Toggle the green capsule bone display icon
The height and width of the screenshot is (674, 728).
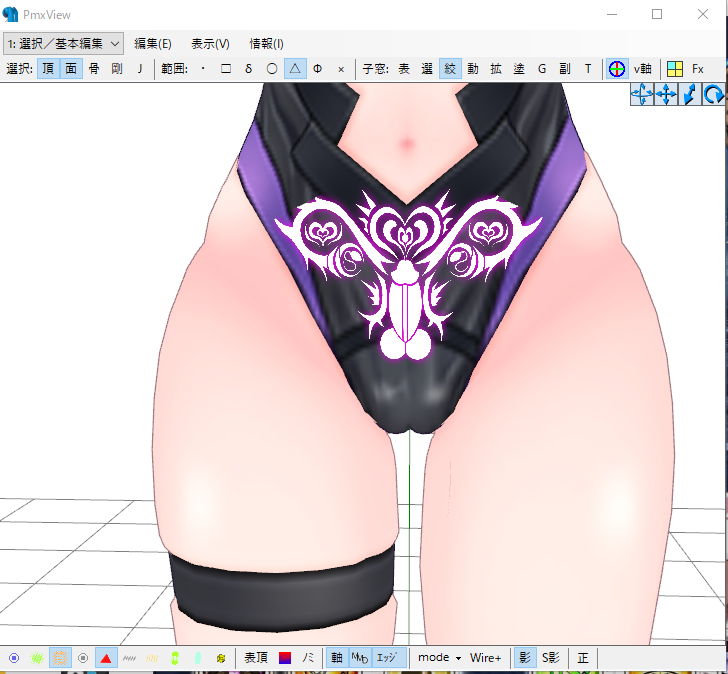[175, 658]
